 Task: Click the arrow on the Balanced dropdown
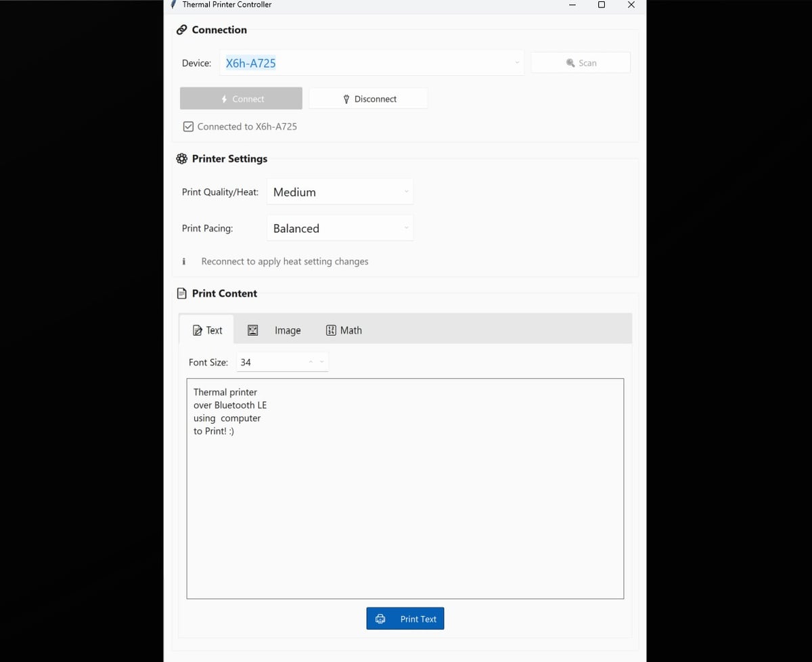(407, 227)
